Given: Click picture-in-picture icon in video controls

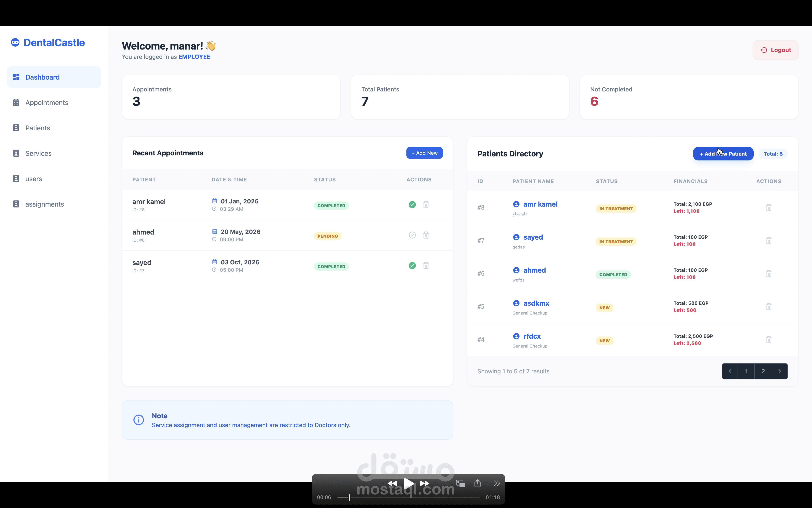Looking at the screenshot, I should [x=460, y=483].
